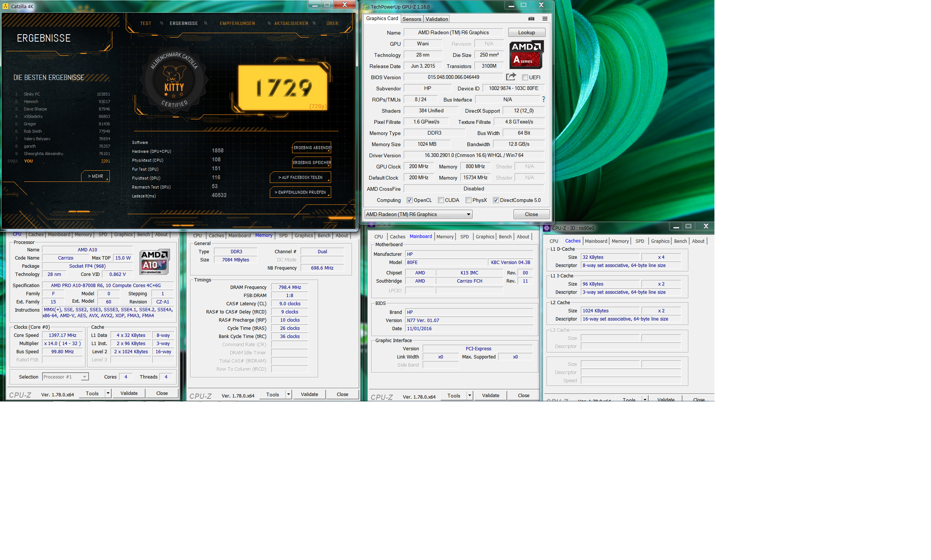Expand Tools arrow in CPU-Z Caches window
Image resolution: width=931 pixels, height=560 pixels.
pyautogui.click(x=645, y=399)
